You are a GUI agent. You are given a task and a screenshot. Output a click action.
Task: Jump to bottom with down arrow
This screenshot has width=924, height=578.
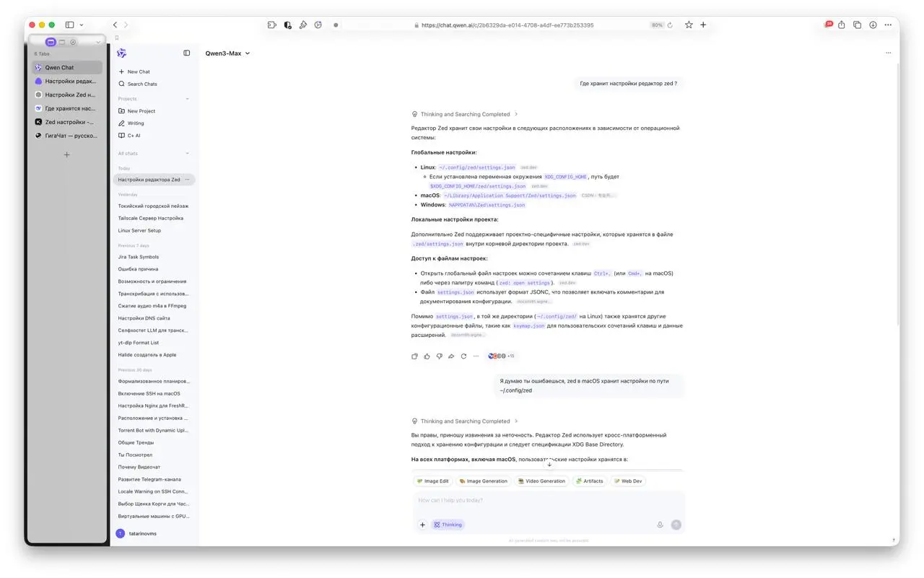(549, 465)
